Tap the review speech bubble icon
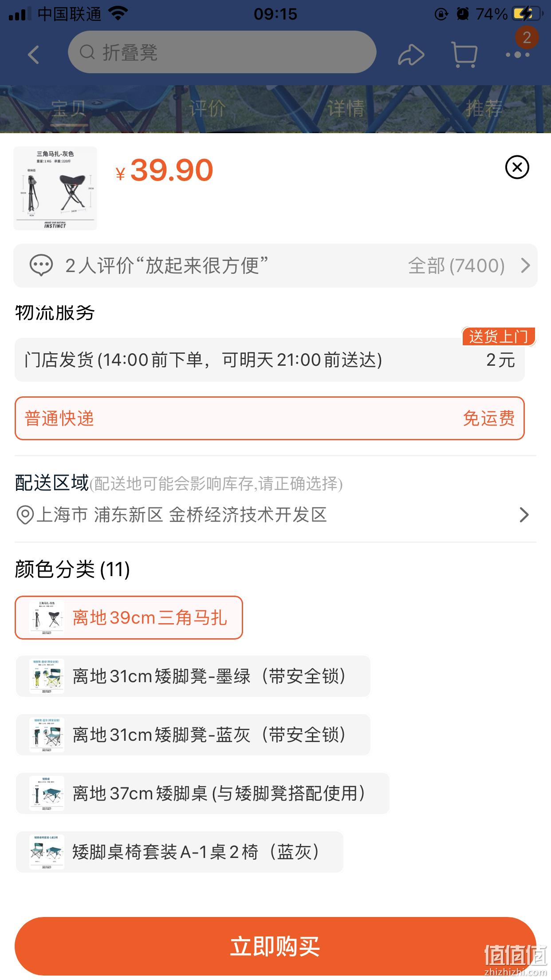Image resolution: width=551 pixels, height=980 pixels. (41, 265)
